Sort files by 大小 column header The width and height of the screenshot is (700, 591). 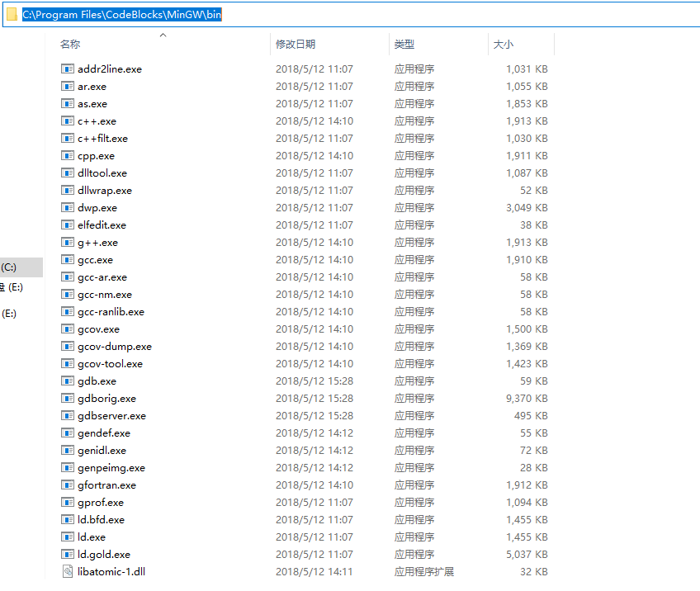(x=504, y=45)
